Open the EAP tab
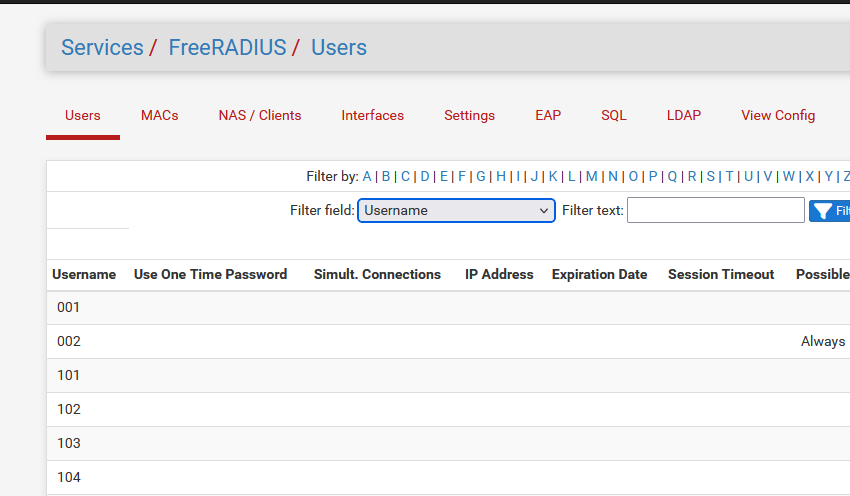 tap(548, 116)
